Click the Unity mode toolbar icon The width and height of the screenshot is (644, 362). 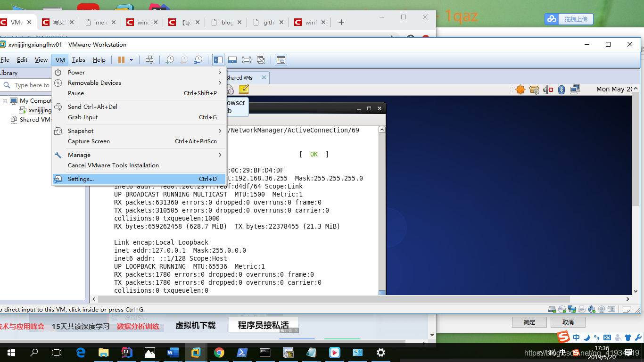(x=261, y=60)
